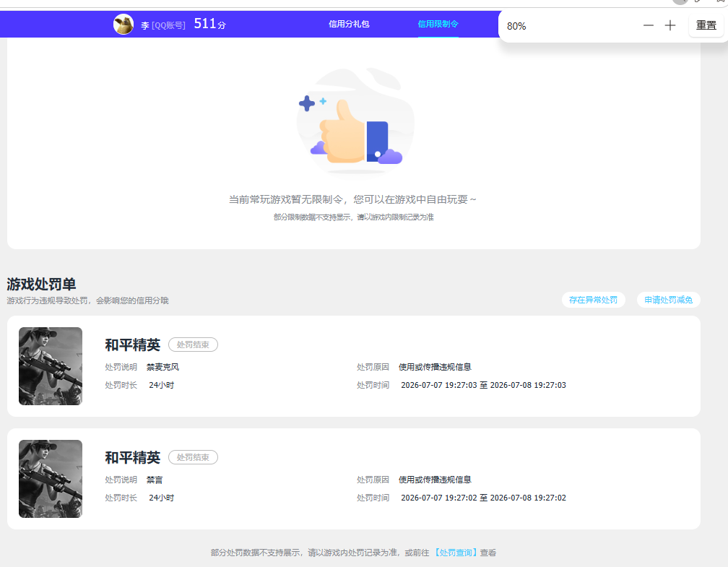Screen dimensions: 728x567
Task: Click the user avatar in header
Action: [x=123, y=24]
